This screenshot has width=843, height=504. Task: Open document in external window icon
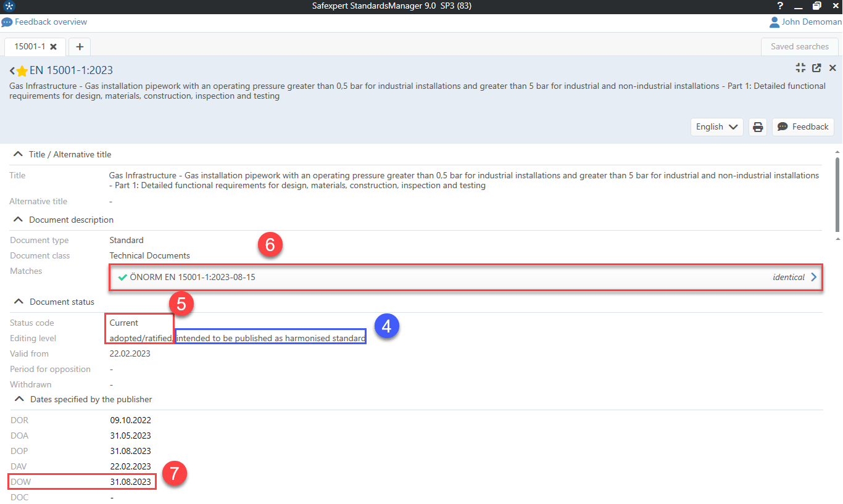(816, 68)
